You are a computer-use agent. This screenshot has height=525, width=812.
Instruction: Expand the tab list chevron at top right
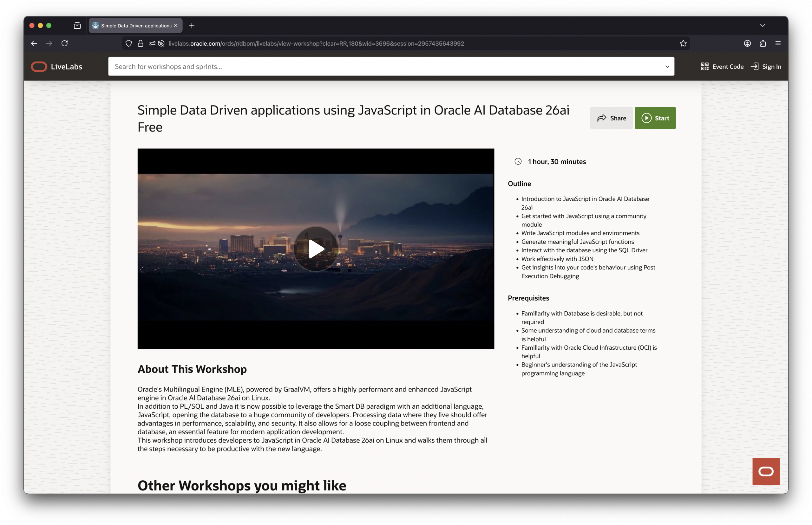click(x=763, y=25)
